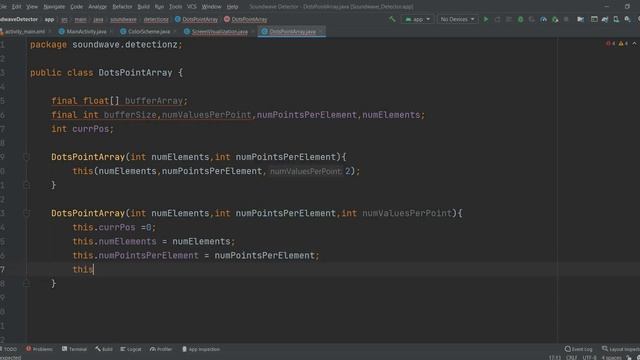The width and height of the screenshot is (640, 360).
Task: Click the Attach Debugger to process icon
Action: 555,19
